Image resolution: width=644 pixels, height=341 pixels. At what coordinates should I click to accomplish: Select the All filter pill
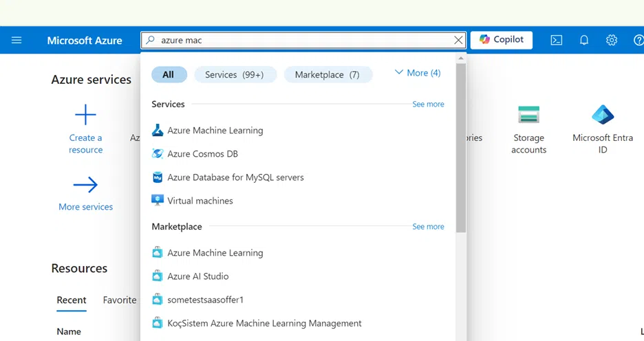(x=169, y=74)
